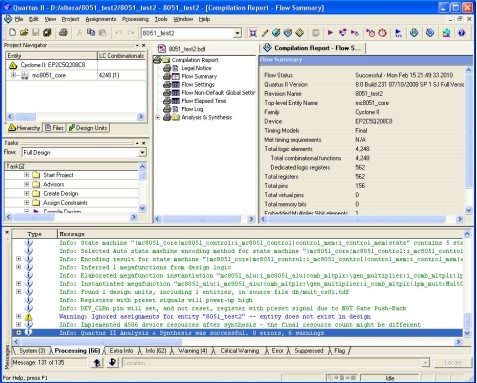Click the Save floppy disk icon
Viewport: 477px width, 383px height.
point(35,33)
